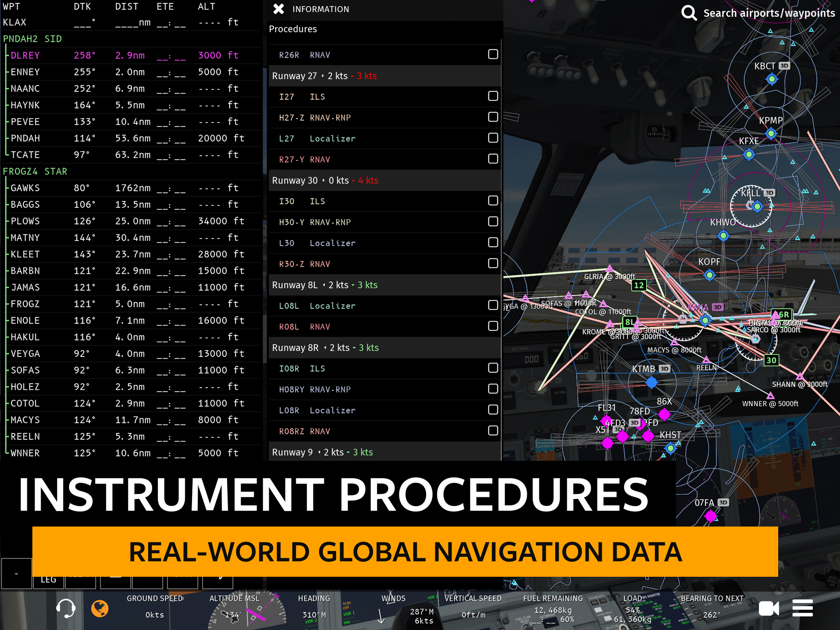Image resolution: width=840 pixels, height=630 pixels.
Task: Select the LEG tab
Action: pyautogui.click(x=48, y=580)
